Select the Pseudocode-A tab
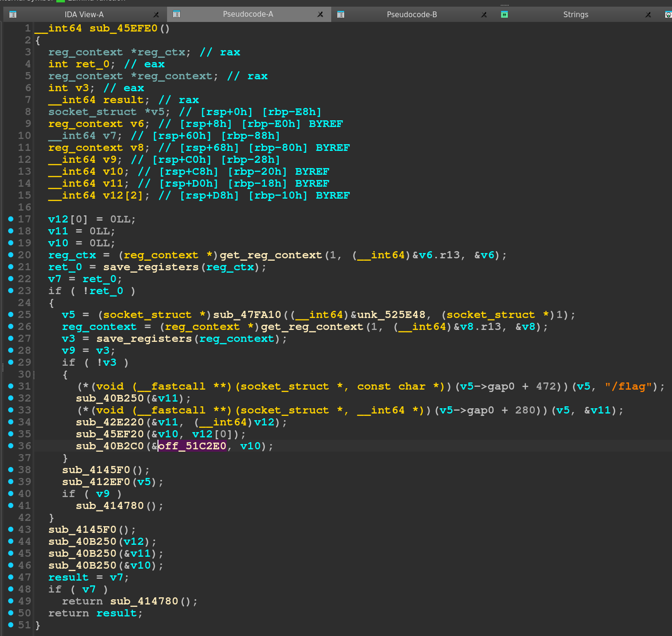 point(248,14)
